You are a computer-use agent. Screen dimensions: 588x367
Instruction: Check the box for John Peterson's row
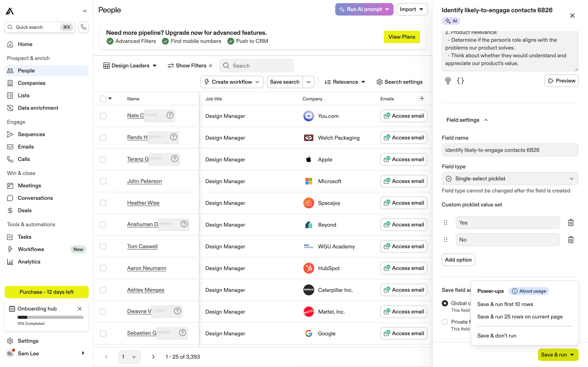103,181
